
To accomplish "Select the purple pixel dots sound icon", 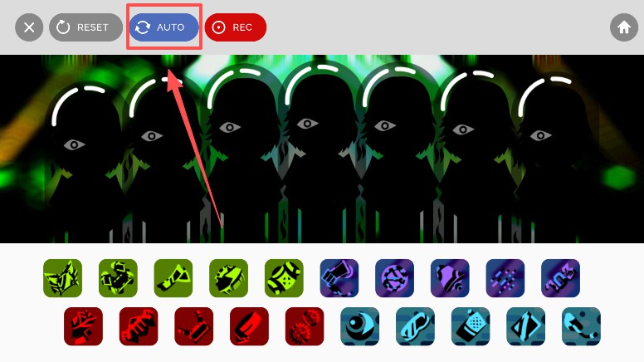I will [x=505, y=278].
